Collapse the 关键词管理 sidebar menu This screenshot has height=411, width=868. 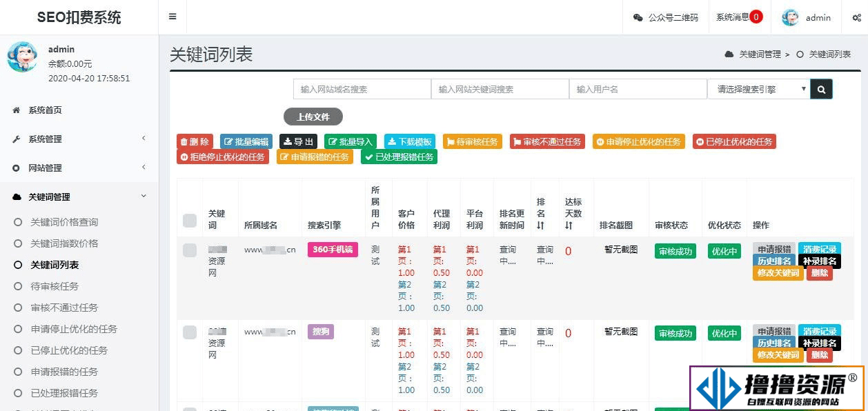point(79,197)
